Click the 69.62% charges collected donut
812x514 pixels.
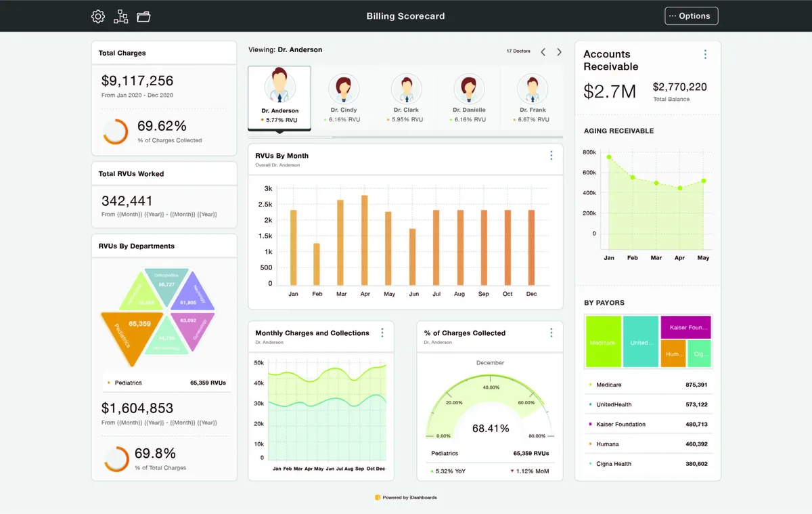pyautogui.click(x=116, y=131)
